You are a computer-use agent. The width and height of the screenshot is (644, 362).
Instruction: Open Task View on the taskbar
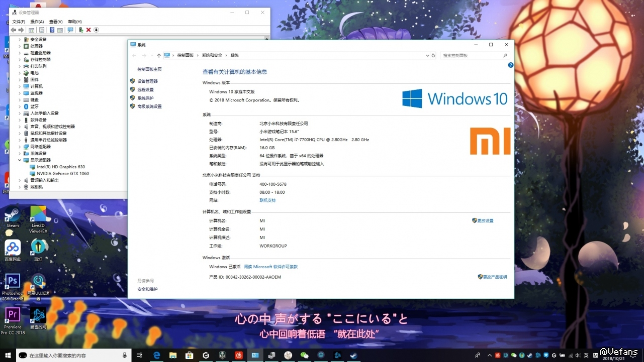[x=140, y=355]
